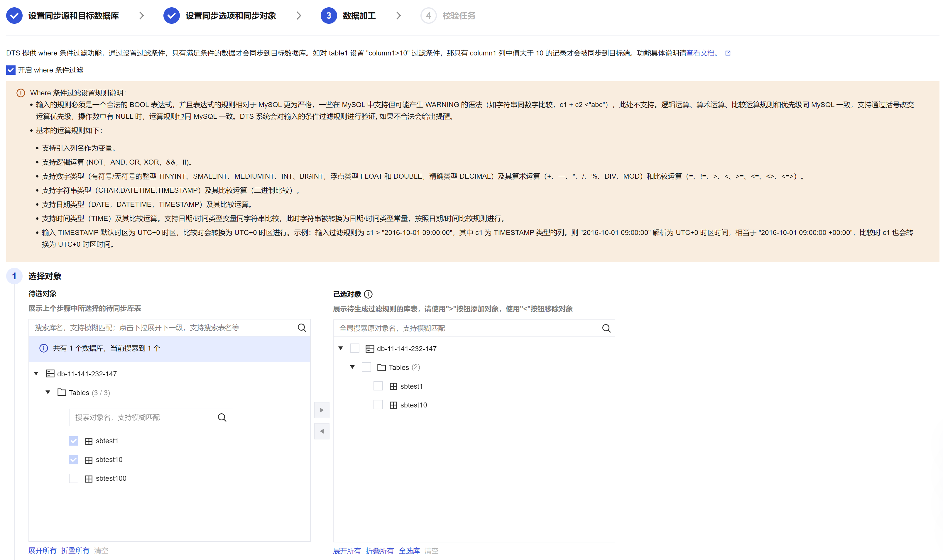Click the right-arrow add object button
The height and width of the screenshot is (560, 943).
(322, 410)
